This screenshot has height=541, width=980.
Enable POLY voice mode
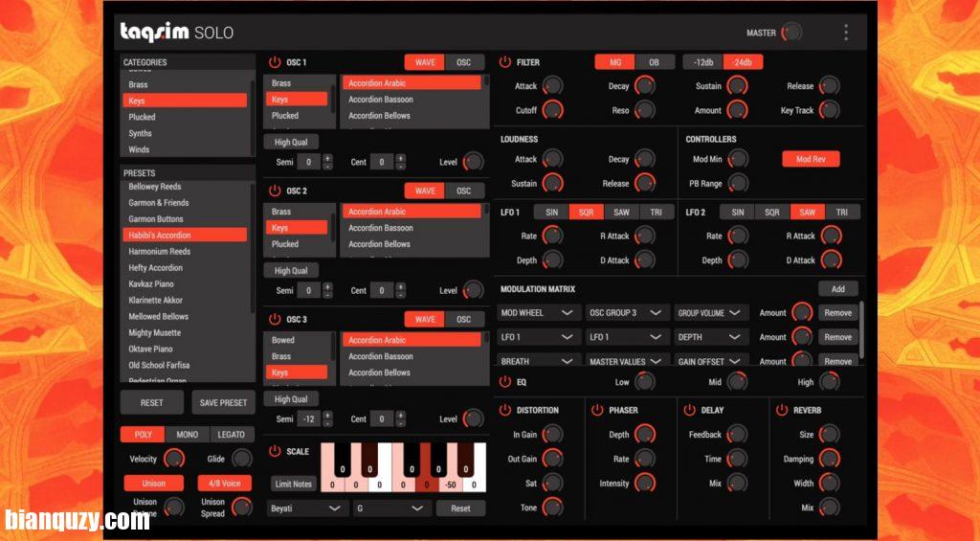click(x=144, y=434)
